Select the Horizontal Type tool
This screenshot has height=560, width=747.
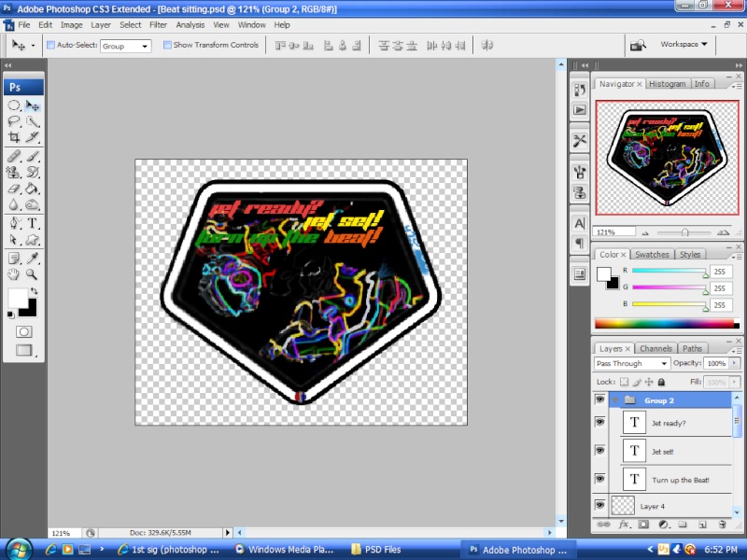33,223
